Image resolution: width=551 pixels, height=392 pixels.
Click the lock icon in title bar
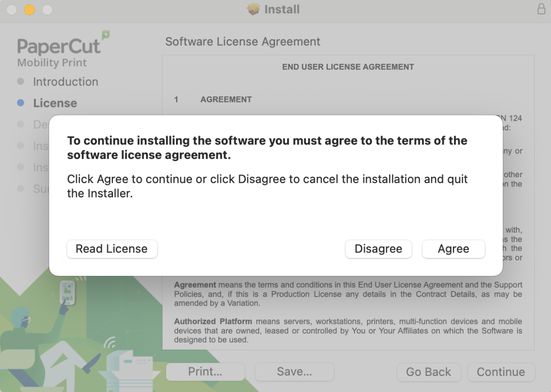(x=541, y=9)
